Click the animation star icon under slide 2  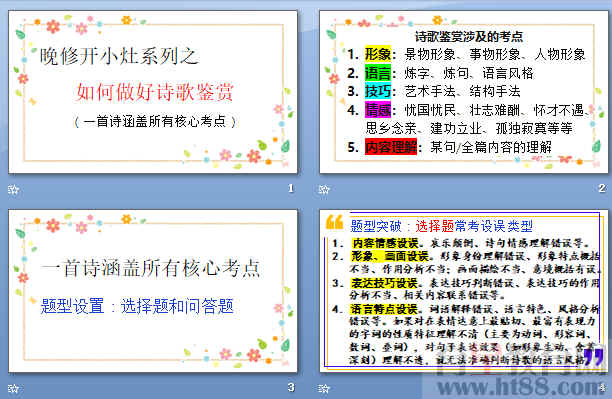[324, 189]
